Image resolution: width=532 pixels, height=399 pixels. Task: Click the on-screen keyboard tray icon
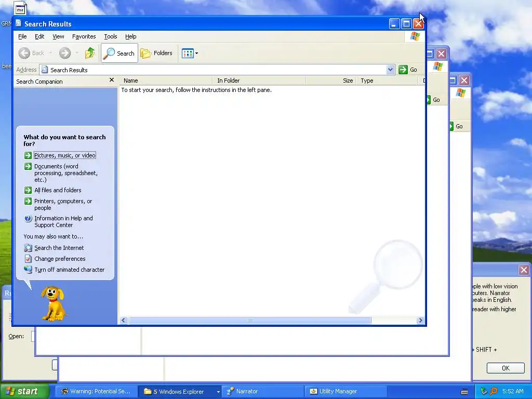pyautogui.click(x=464, y=392)
